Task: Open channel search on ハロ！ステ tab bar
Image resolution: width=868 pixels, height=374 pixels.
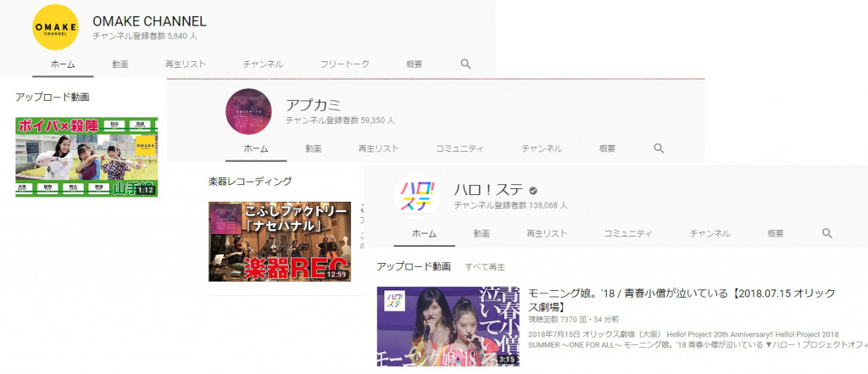Action: (x=827, y=233)
